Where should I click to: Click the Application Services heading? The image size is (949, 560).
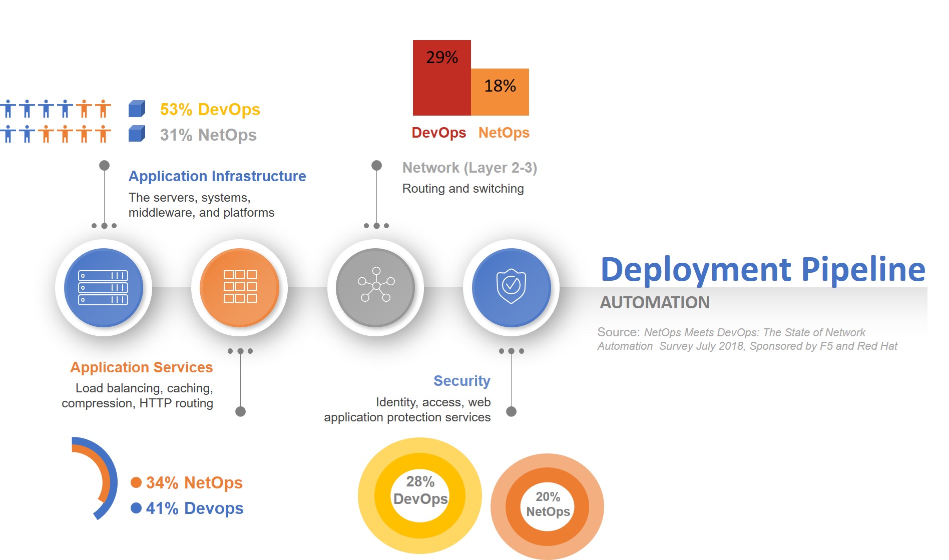[142, 367]
